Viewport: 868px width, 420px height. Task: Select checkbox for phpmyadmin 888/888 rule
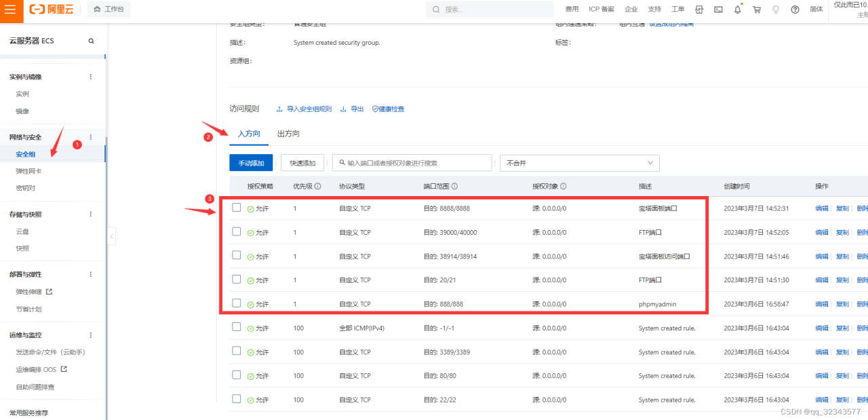click(x=237, y=303)
